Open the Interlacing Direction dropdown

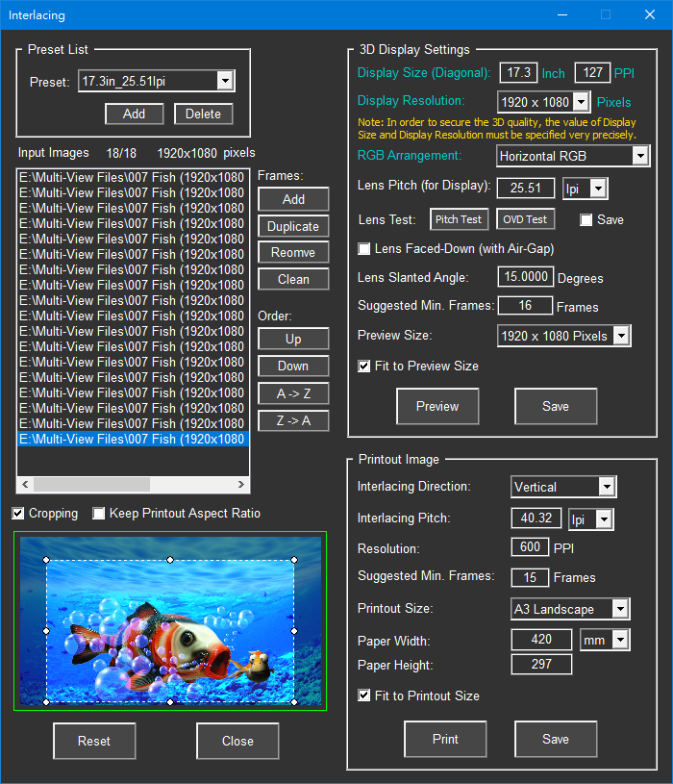(x=607, y=487)
